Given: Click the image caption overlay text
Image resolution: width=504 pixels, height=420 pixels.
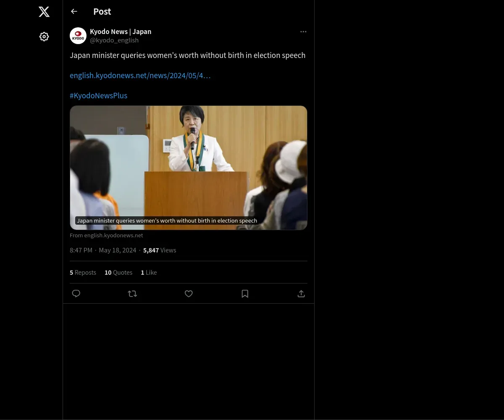Looking at the screenshot, I should pos(167,221).
